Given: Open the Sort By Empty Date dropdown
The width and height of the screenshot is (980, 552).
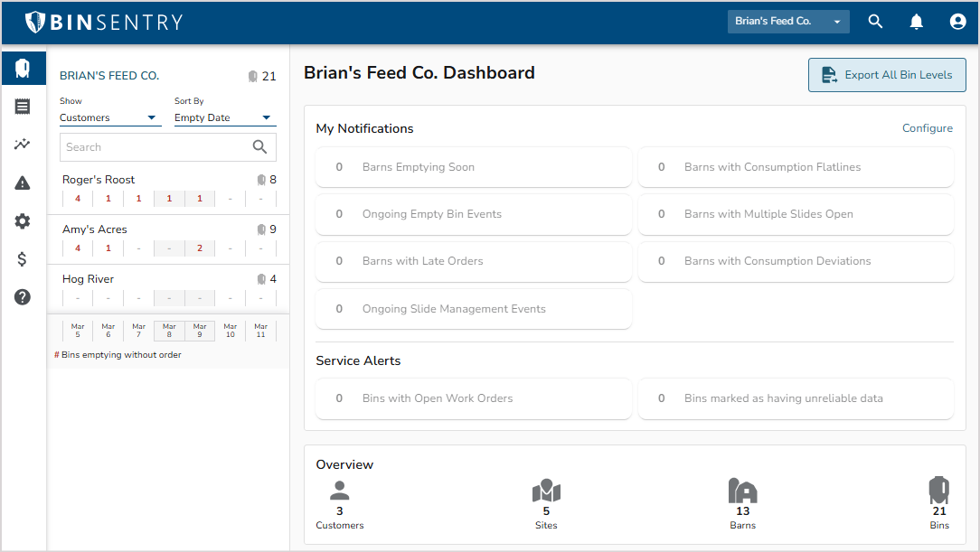Looking at the screenshot, I should [225, 117].
